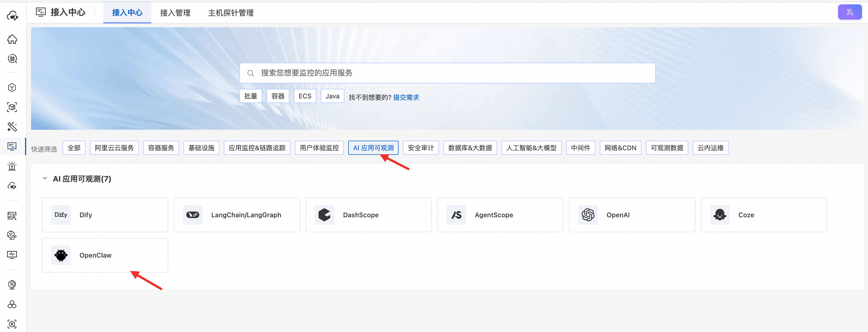Select the 全部 quick filter
The height and width of the screenshot is (332, 868).
pyautogui.click(x=74, y=148)
